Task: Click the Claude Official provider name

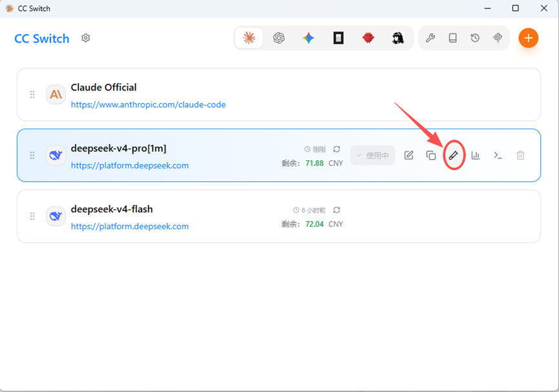Action: click(x=104, y=87)
